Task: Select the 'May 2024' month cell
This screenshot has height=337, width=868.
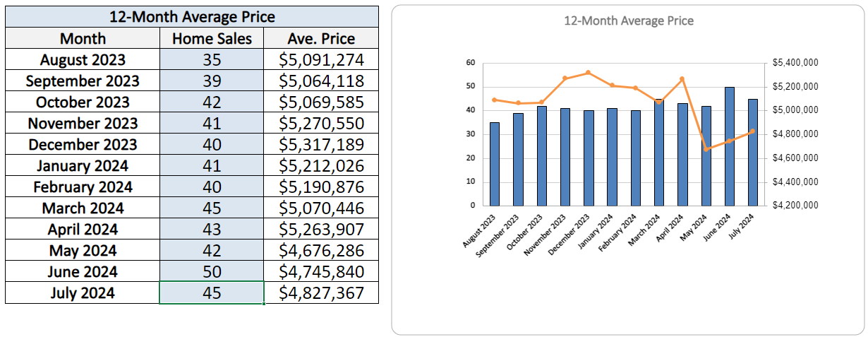Action: tap(83, 250)
